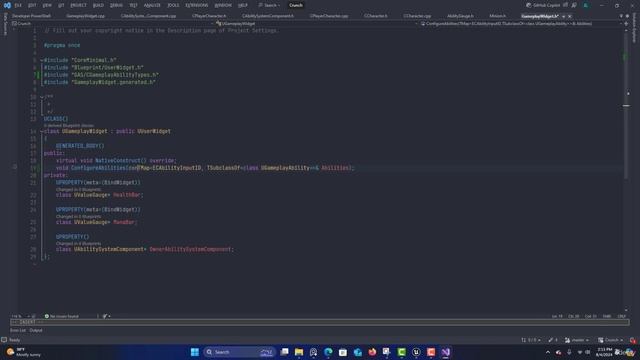
Task: Click the pending changes pencil icon
Action: point(553,340)
